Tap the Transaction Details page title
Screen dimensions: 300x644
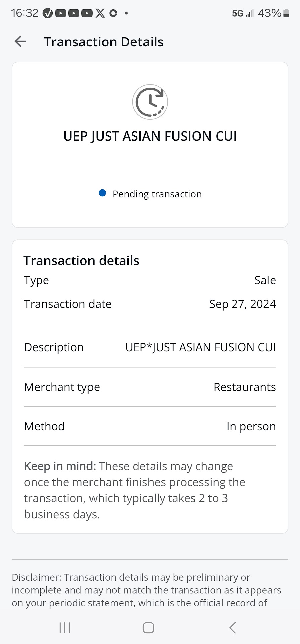[104, 42]
